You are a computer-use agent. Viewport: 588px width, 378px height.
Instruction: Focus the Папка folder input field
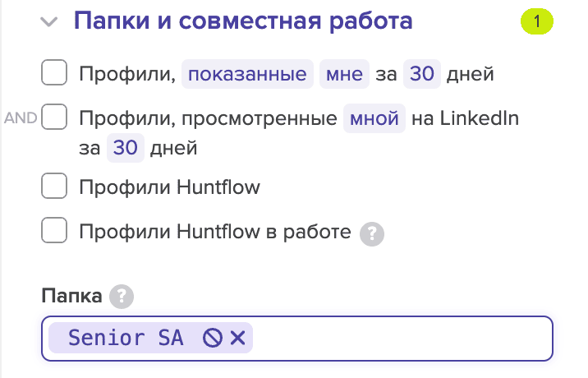(x=402, y=338)
